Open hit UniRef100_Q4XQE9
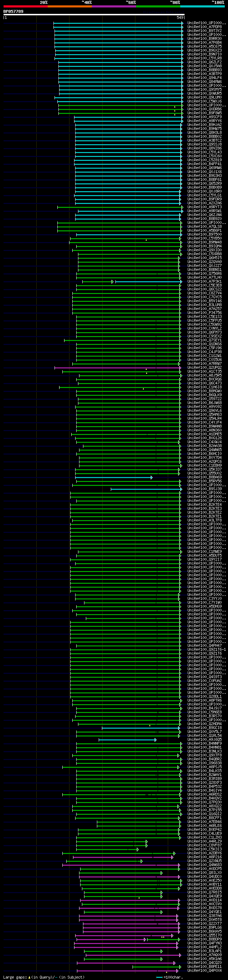228x980 pixels. click(x=204, y=896)
